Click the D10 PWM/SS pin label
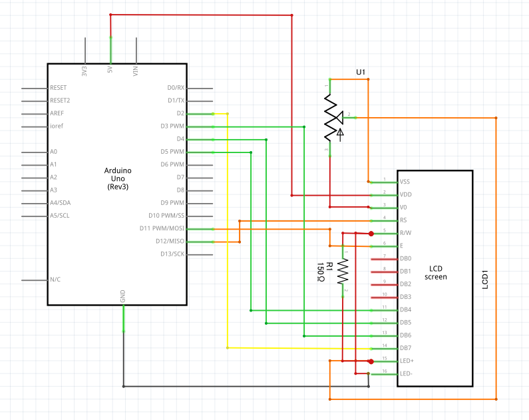 point(166,216)
